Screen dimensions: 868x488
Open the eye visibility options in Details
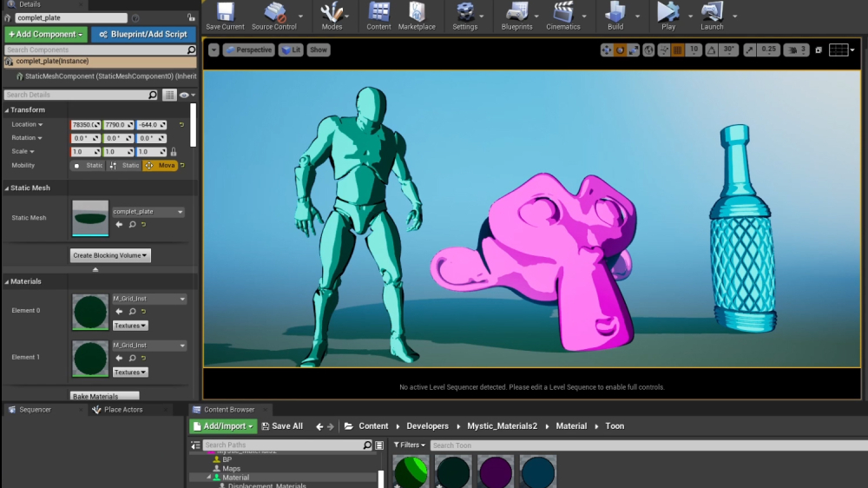(187, 95)
